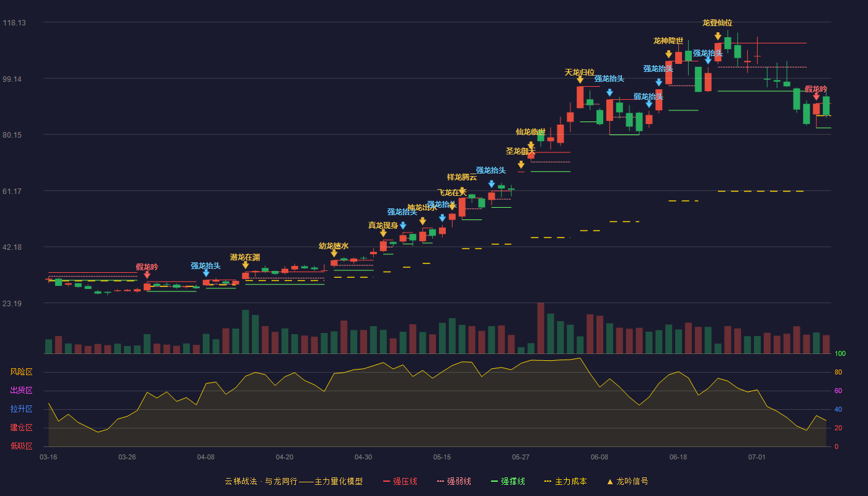
Task: Click the 仙龙临世 signal arrow marker
Action: 531,146
